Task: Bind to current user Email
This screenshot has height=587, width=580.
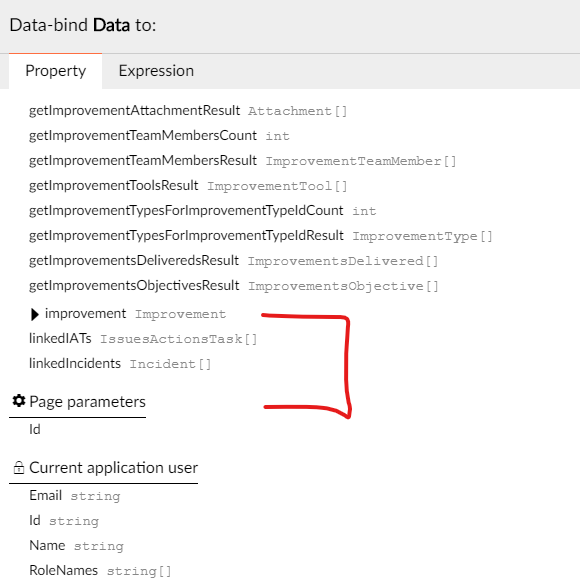Action: click(75, 496)
